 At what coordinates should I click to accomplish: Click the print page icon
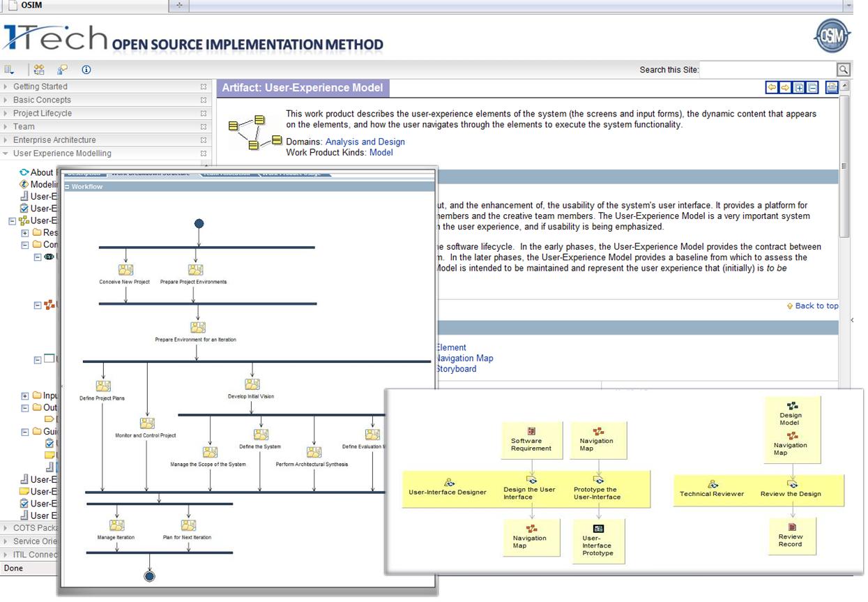point(831,88)
